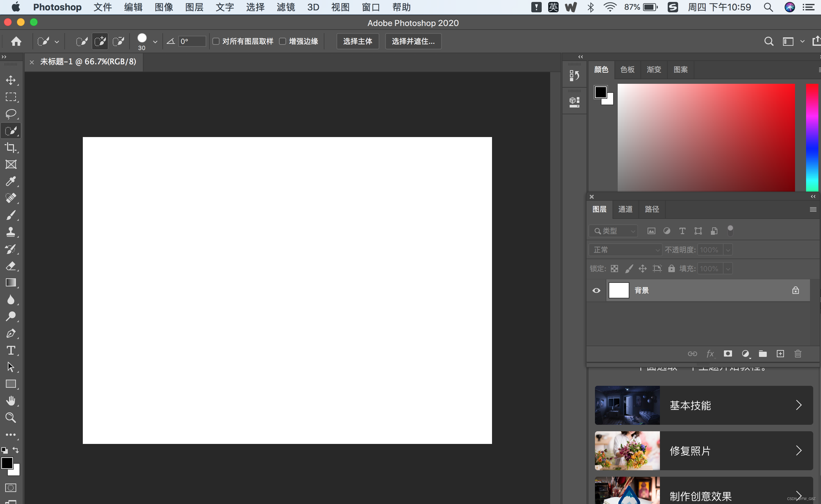The image size is (821, 504).
Task: Click the 选择主体 button
Action: 357,41
